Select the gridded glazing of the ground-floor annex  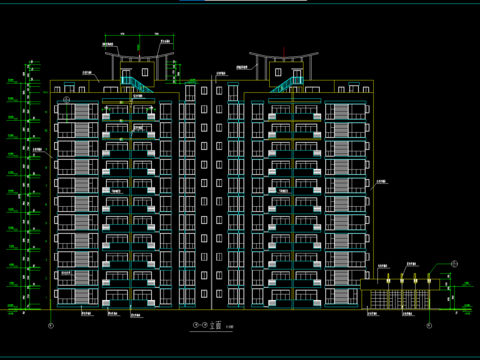pyautogui.click(x=399, y=299)
